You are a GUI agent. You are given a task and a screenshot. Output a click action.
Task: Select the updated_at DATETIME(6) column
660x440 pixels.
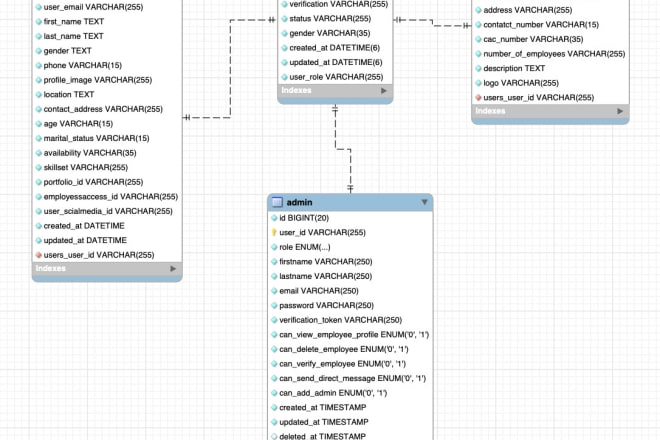point(336,62)
